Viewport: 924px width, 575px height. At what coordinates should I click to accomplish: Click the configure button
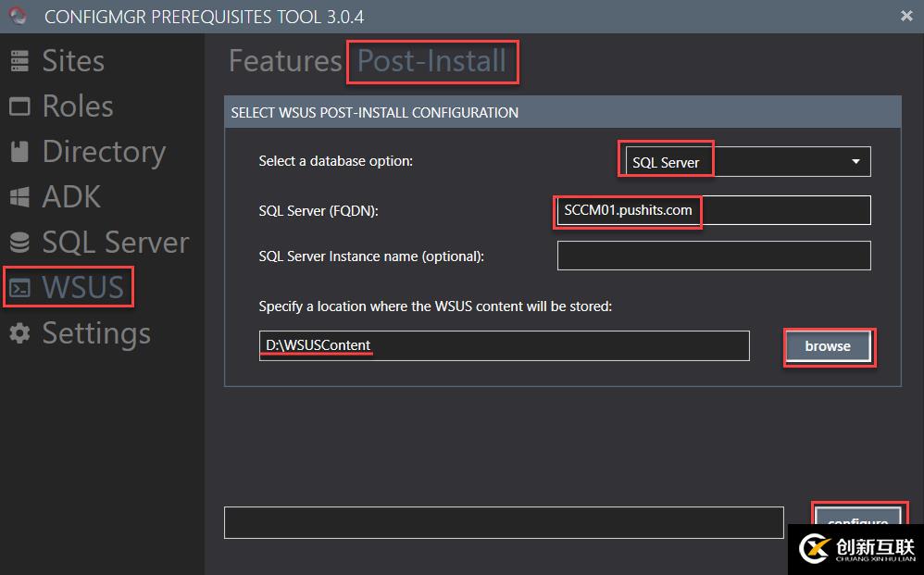click(858, 517)
